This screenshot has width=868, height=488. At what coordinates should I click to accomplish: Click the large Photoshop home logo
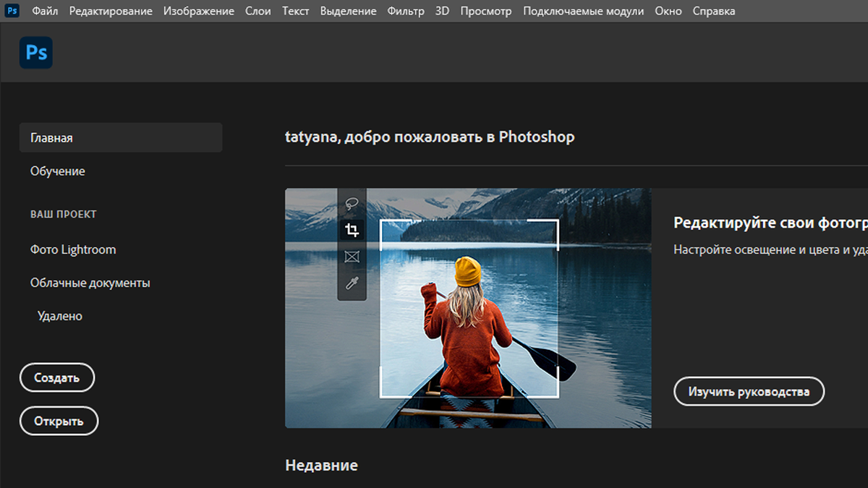click(35, 53)
